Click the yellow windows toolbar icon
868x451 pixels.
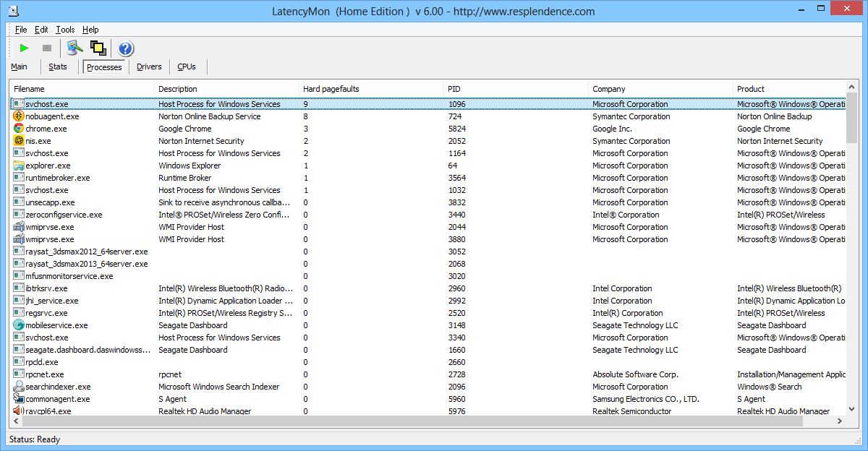pyautogui.click(x=98, y=48)
